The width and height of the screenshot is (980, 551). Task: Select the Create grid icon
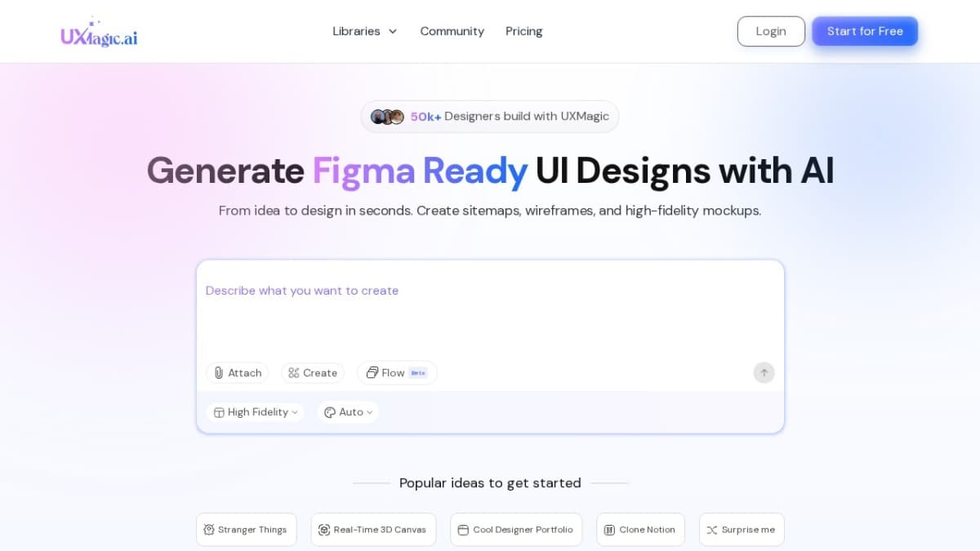point(293,372)
